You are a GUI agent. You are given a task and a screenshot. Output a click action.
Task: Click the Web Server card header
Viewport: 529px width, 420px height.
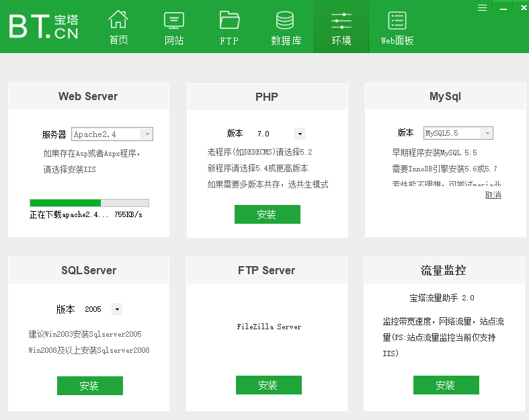tap(89, 97)
